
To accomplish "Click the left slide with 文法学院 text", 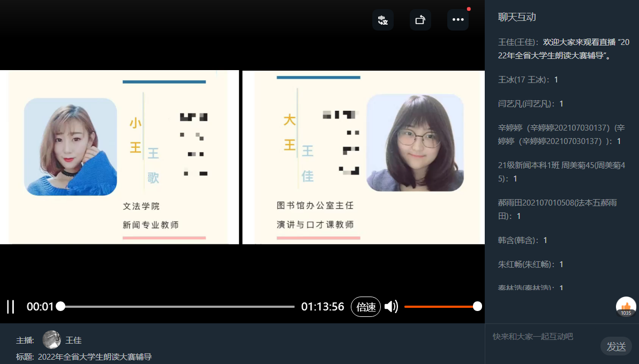I will tap(119, 157).
